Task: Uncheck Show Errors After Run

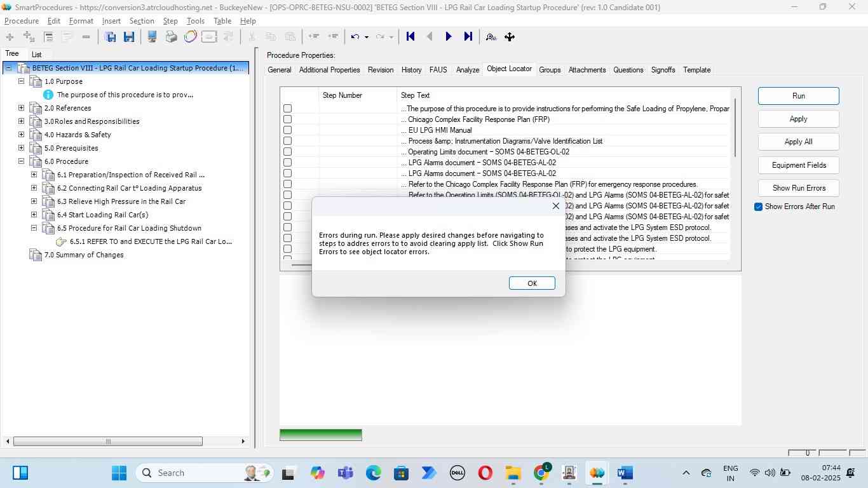Action: point(758,207)
